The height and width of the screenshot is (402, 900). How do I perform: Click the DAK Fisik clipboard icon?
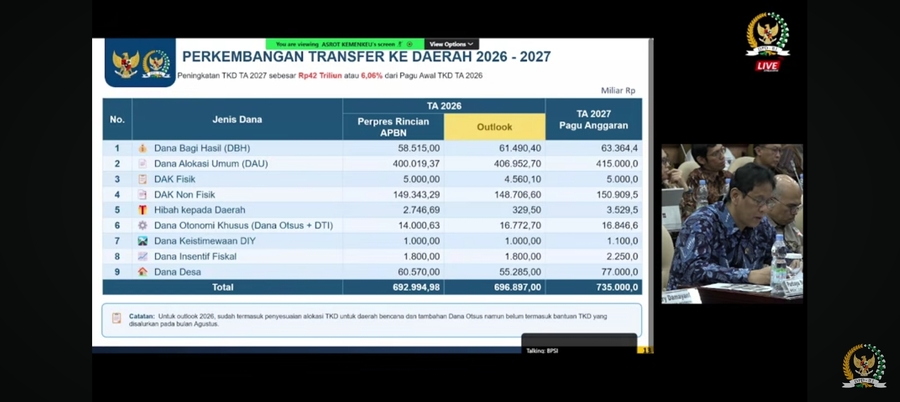[x=142, y=179]
